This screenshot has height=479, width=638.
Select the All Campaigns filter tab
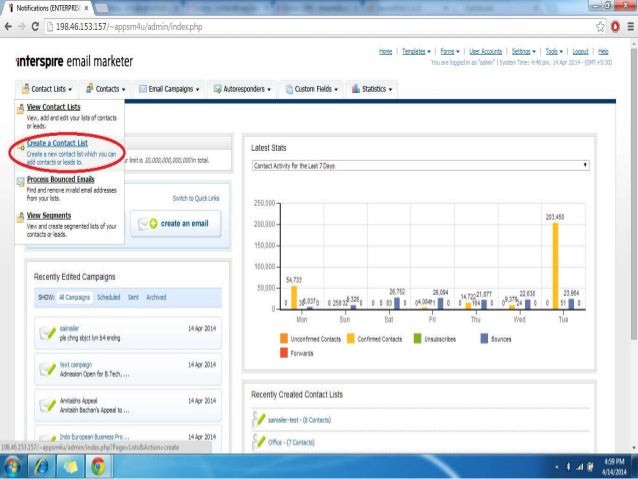pyautogui.click(x=74, y=297)
